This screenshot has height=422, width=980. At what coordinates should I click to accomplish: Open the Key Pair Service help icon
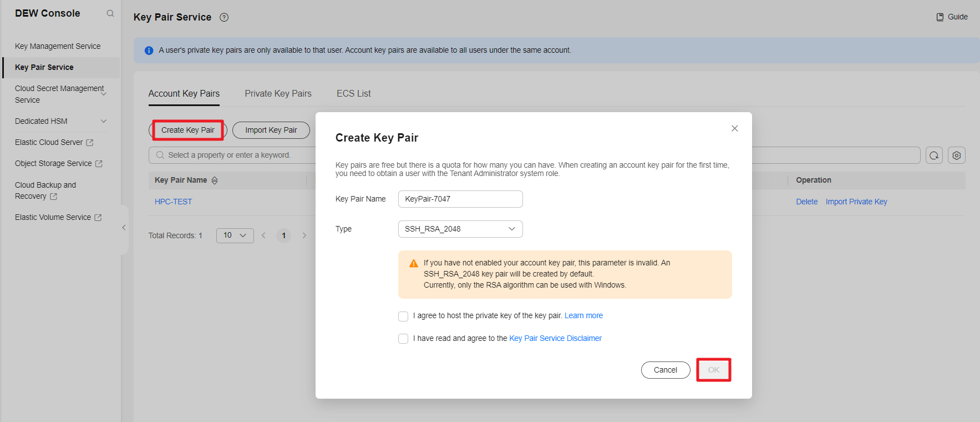pos(224,17)
